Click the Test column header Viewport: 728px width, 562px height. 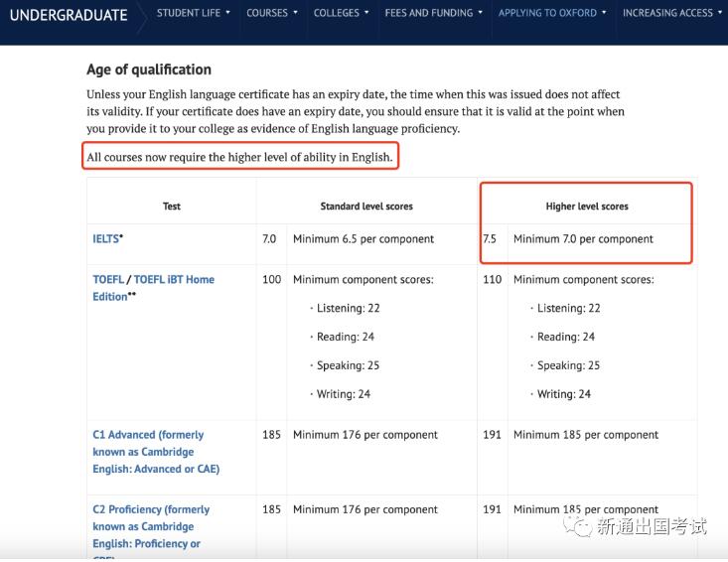click(171, 207)
